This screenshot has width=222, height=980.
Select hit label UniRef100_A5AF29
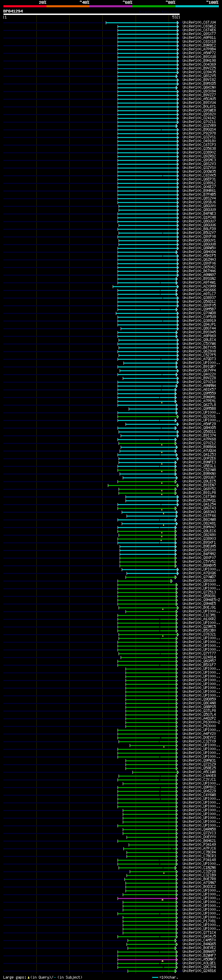click(x=199, y=424)
